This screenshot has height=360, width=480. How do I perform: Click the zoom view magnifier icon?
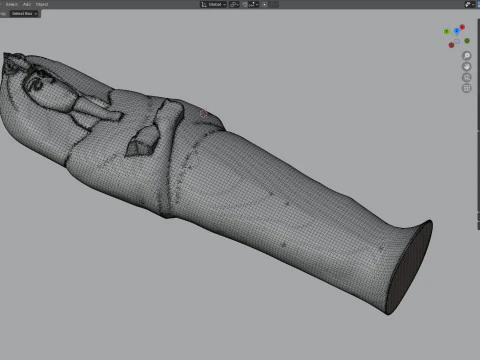[x=467, y=55]
